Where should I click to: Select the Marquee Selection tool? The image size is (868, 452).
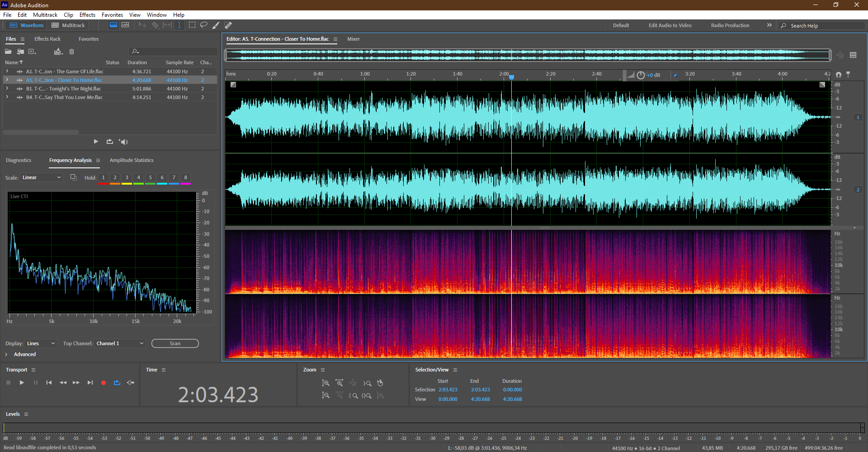tap(192, 25)
